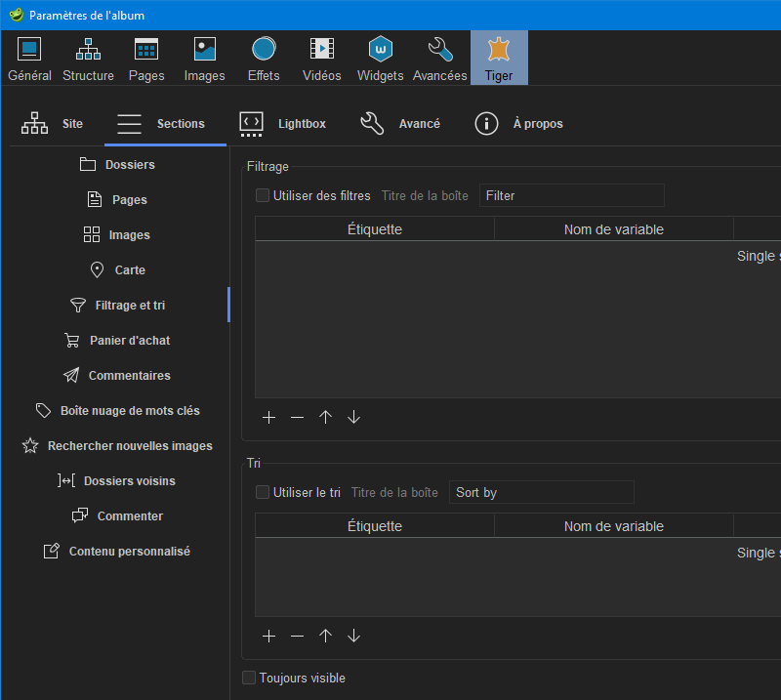Viewport: 781px width, 700px height.
Task: Move filter entry up using Filtrage arrow
Action: (x=326, y=418)
